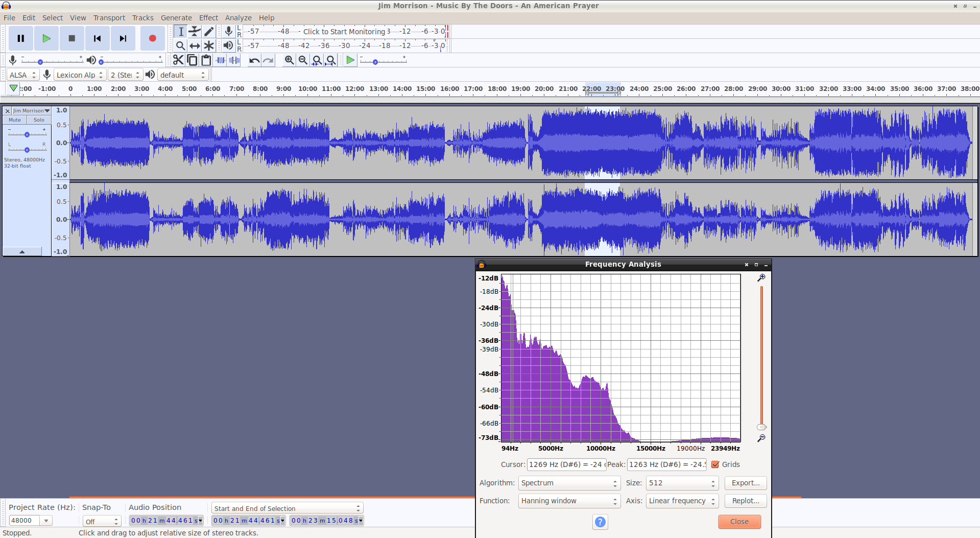Screen dimensions: 980x538
Task: Open the Function Hanning window dropdown
Action: pyautogui.click(x=569, y=501)
